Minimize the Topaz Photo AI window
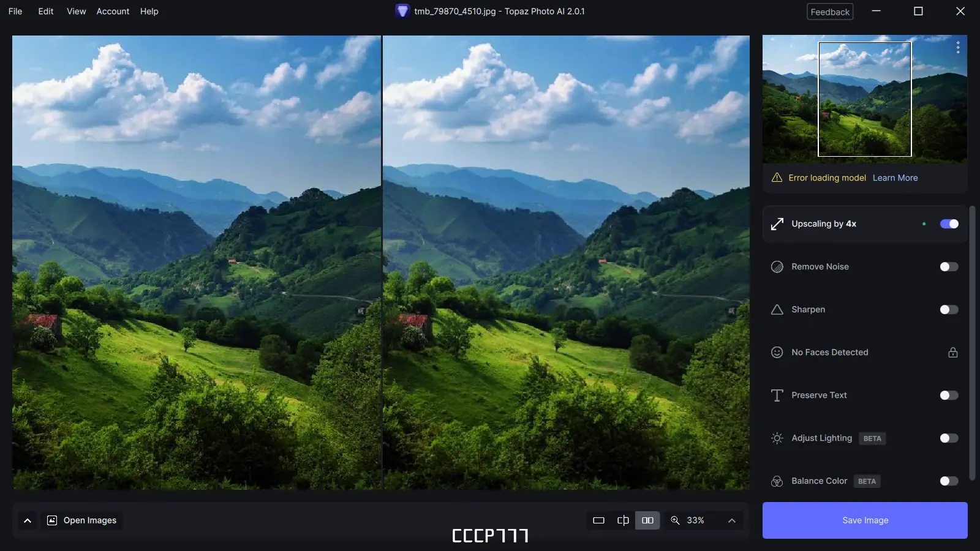Screen dimensions: 980x551 point(876,11)
